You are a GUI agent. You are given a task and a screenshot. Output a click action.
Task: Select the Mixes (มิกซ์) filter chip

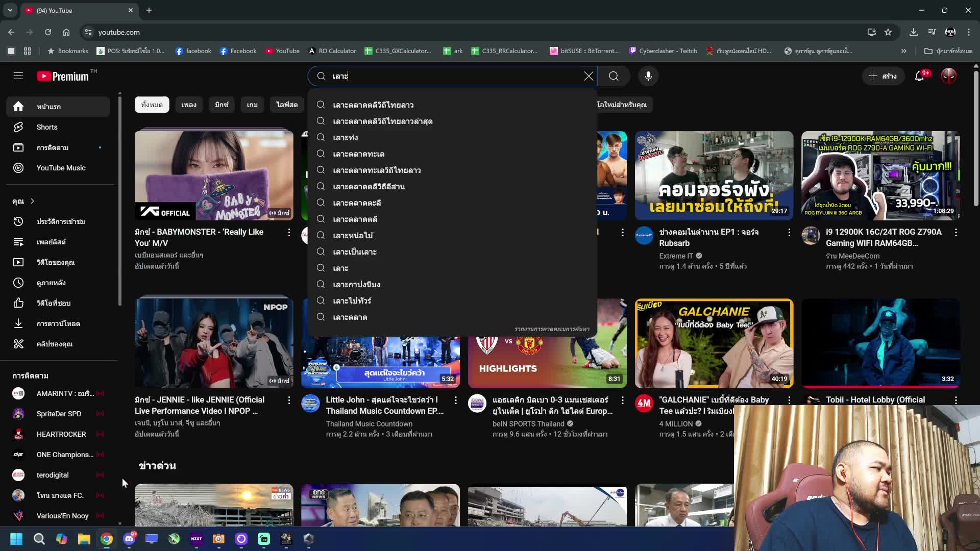[x=222, y=105]
